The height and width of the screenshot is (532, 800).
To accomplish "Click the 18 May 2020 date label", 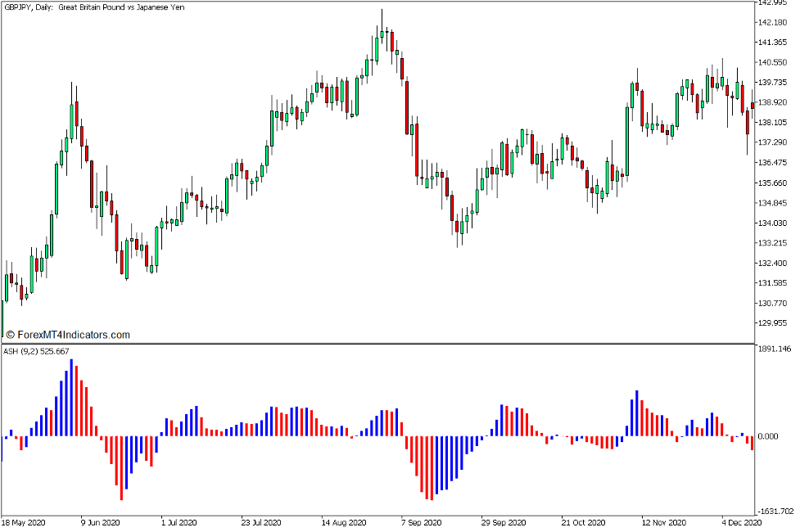I will coord(25,522).
